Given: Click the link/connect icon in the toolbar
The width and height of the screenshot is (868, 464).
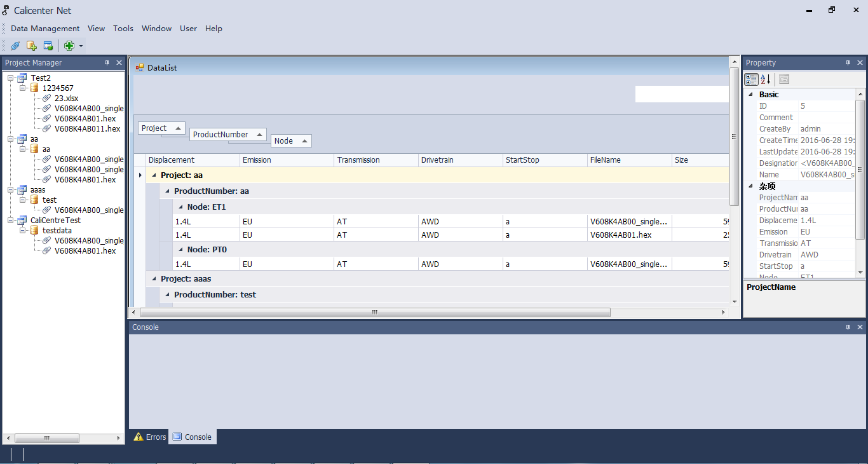Looking at the screenshot, I should 15,46.
